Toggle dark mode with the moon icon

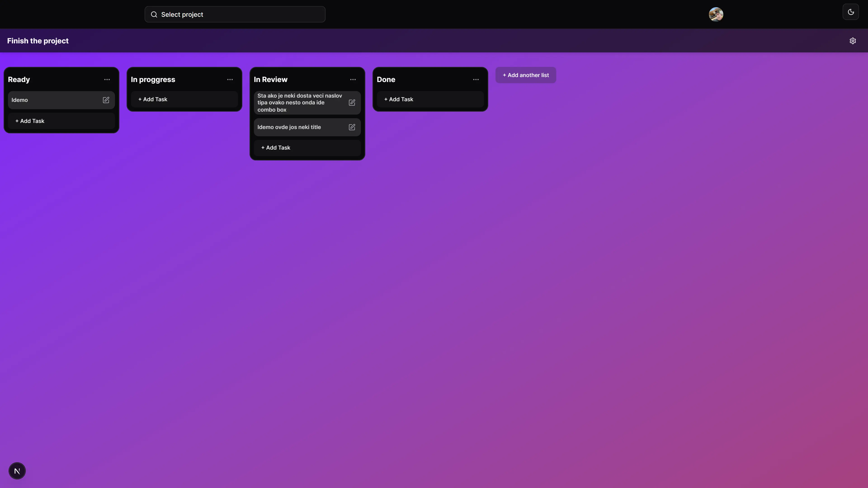click(851, 12)
